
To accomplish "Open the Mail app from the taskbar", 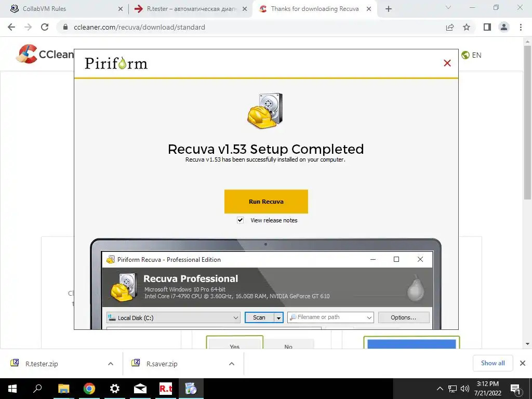I will pos(140,389).
